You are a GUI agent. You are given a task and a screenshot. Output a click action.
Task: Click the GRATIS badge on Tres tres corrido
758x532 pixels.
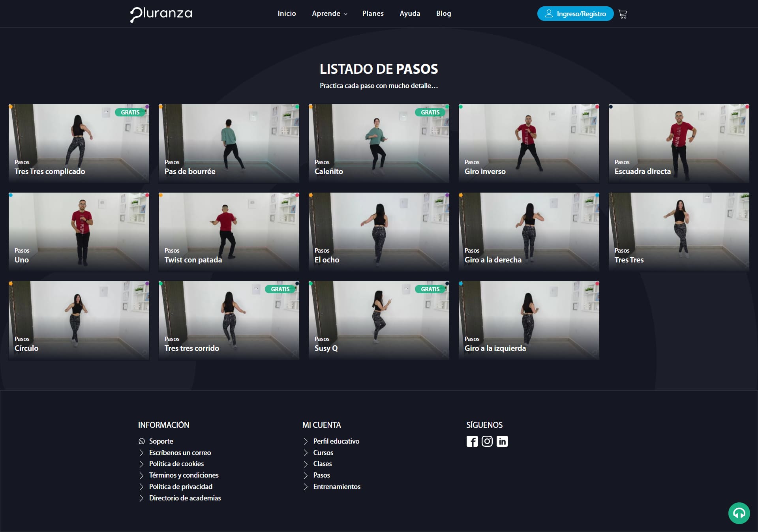pyautogui.click(x=280, y=289)
